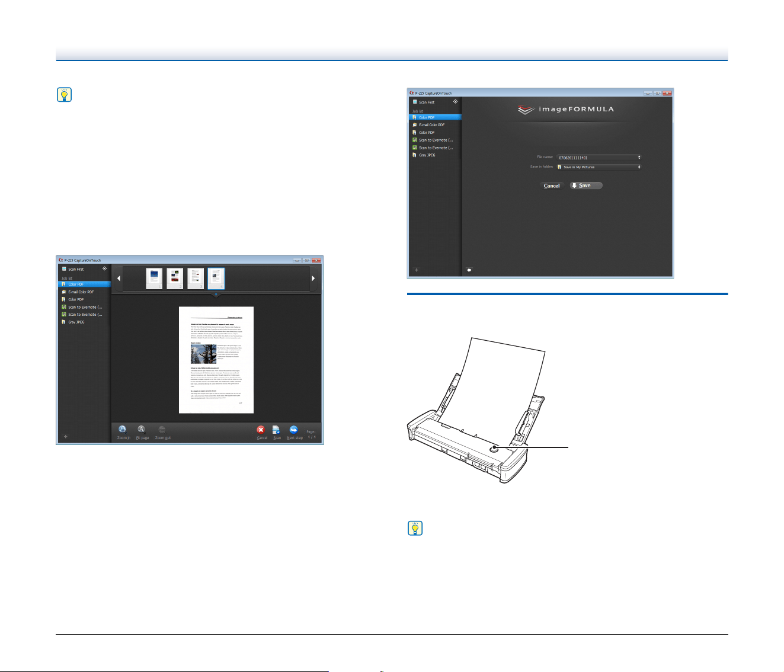The width and height of the screenshot is (784, 672).
Task: Click the start button on the scanner illustration
Action: [494, 449]
